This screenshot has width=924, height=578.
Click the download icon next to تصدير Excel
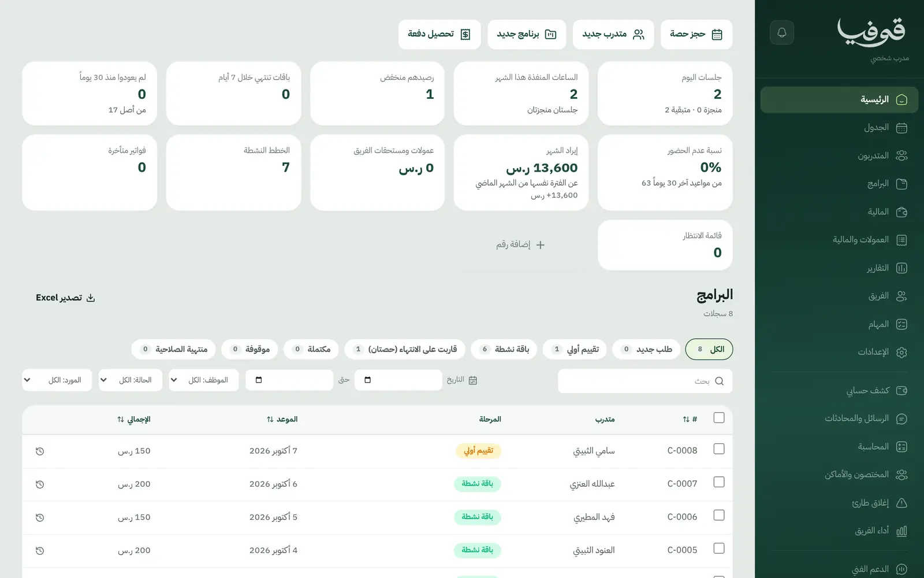[91, 298]
